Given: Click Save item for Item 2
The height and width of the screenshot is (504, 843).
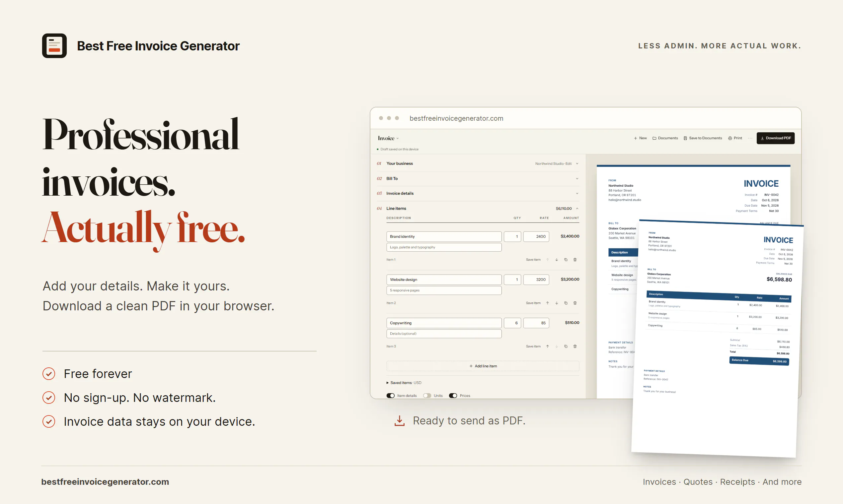Looking at the screenshot, I should 533,303.
